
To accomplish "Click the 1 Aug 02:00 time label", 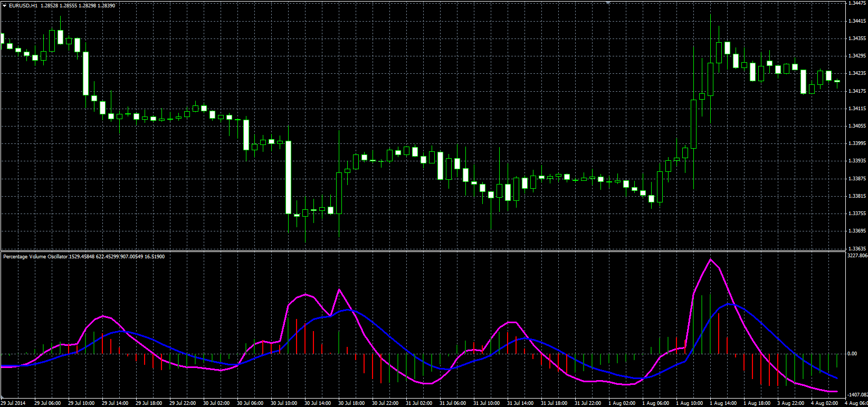I will coord(622,403).
